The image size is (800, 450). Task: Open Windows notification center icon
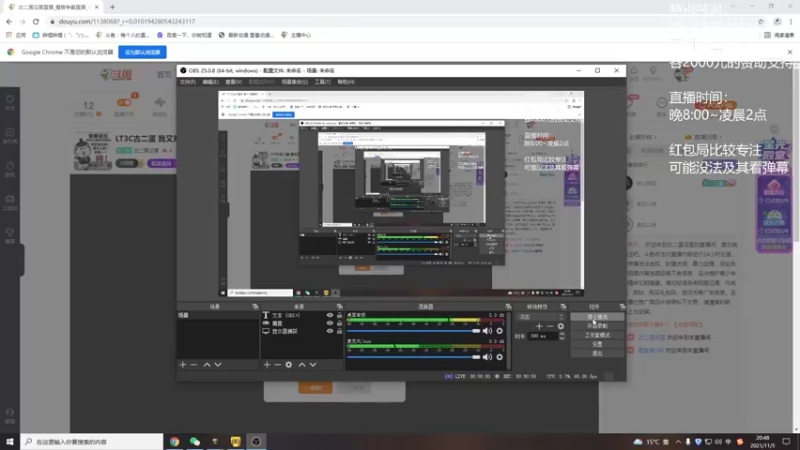[x=787, y=442]
